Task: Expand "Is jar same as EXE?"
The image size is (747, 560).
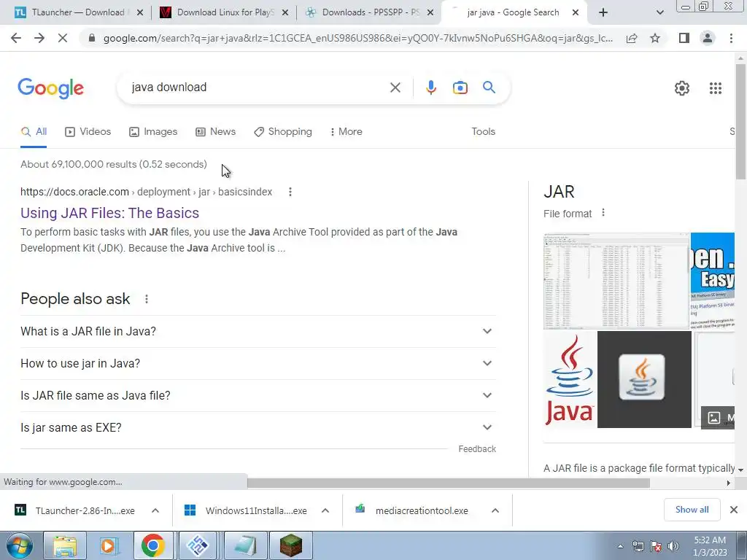Action: (258, 427)
